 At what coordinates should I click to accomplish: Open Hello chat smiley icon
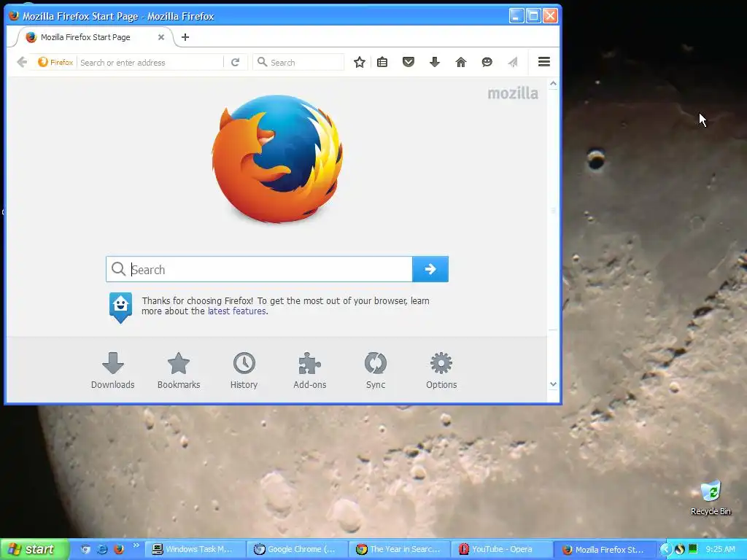tap(487, 62)
